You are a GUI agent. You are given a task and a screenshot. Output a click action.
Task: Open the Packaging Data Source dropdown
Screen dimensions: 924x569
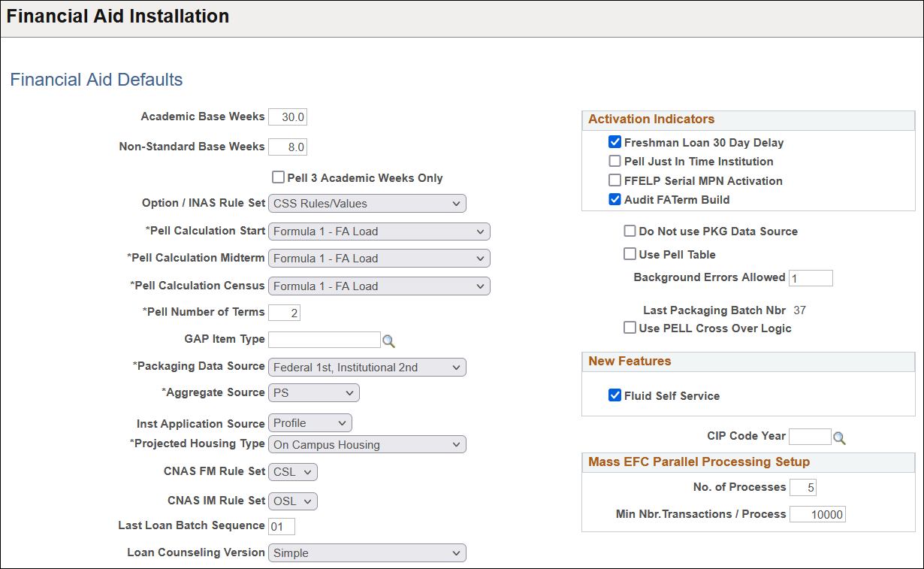click(367, 368)
